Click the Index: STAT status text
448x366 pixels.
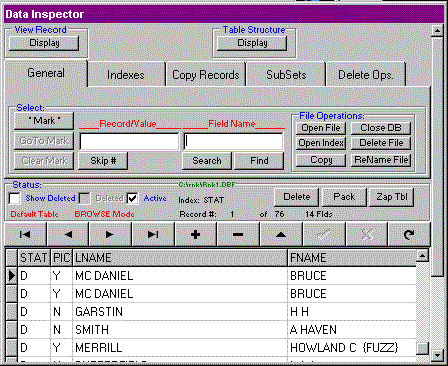(x=201, y=200)
